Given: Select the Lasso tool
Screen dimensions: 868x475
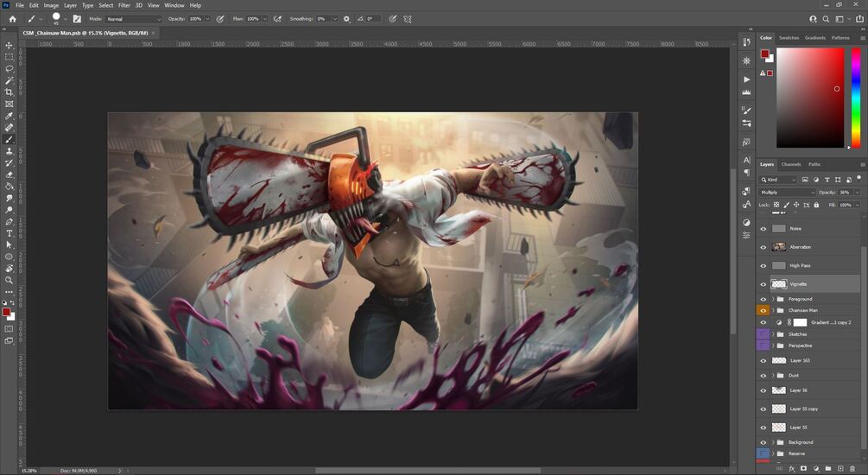Looking at the screenshot, I should pos(9,68).
